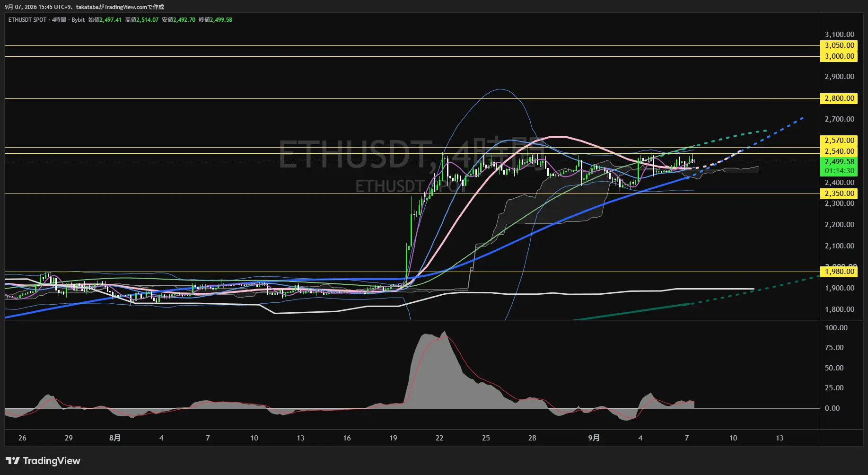Click the 22 date axis label
This screenshot has height=475, width=868.
click(439, 438)
